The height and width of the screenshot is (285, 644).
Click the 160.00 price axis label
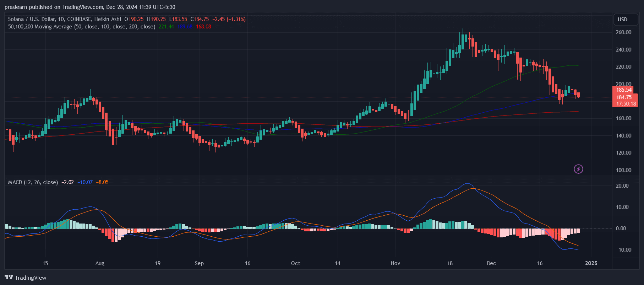click(623, 118)
